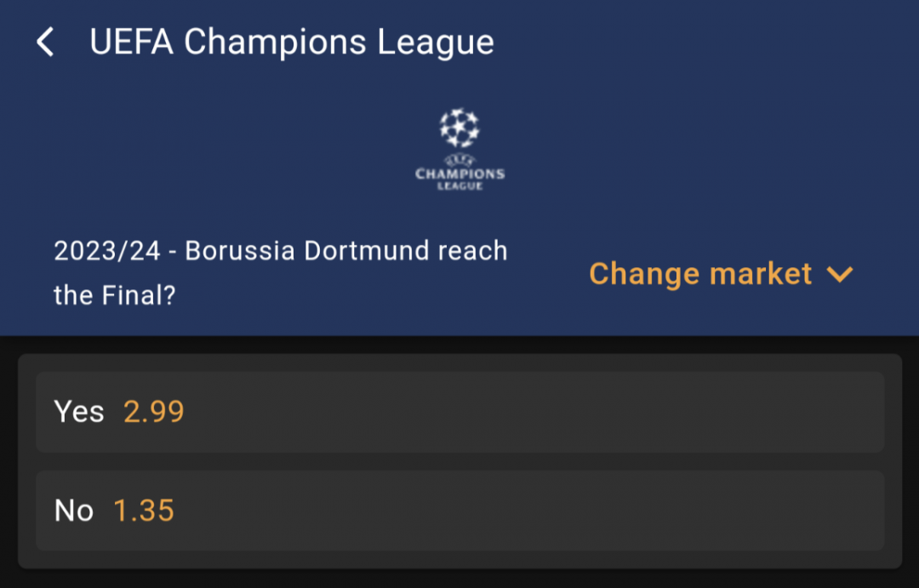Click the 1.35 odds value
This screenshot has width=919, height=588.
pyautogui.click(x=144, y=511)
